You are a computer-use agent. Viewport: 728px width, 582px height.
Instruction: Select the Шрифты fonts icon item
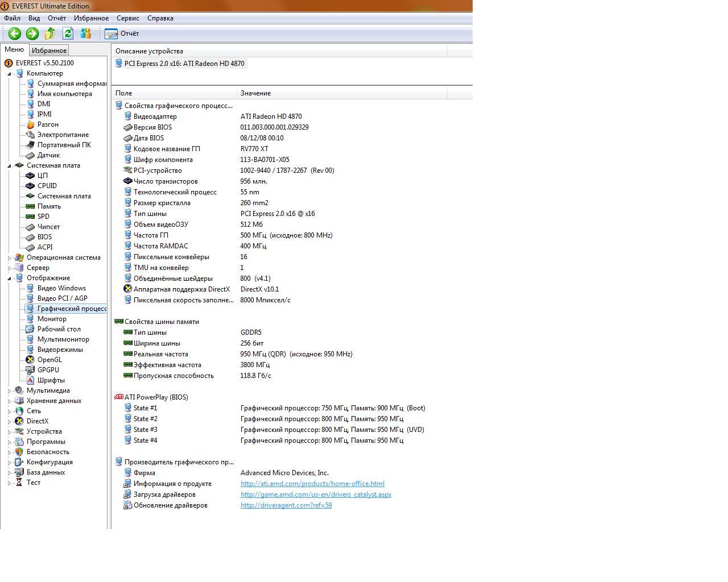(x=30, y=380)
